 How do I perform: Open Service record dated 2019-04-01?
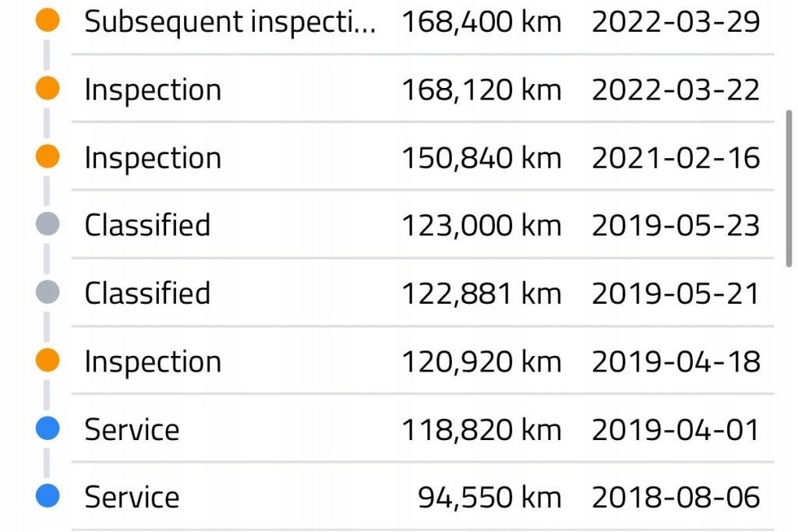(423, 428)
